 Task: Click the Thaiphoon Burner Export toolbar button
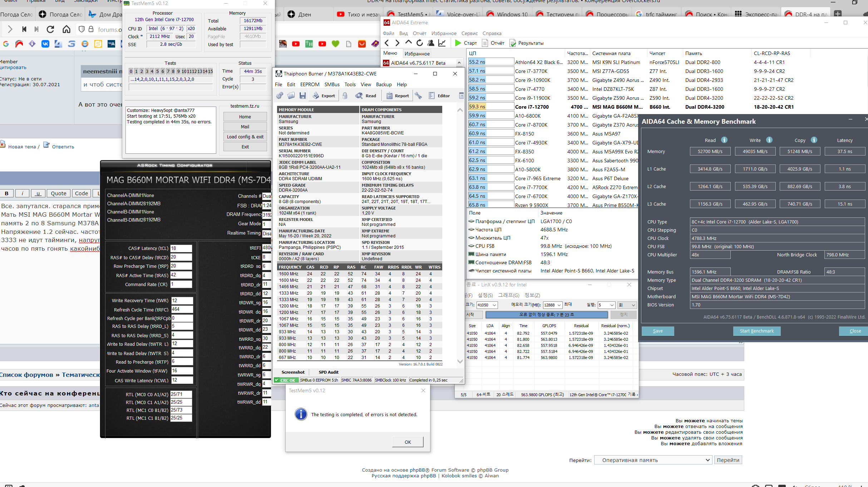click(324, 96)
